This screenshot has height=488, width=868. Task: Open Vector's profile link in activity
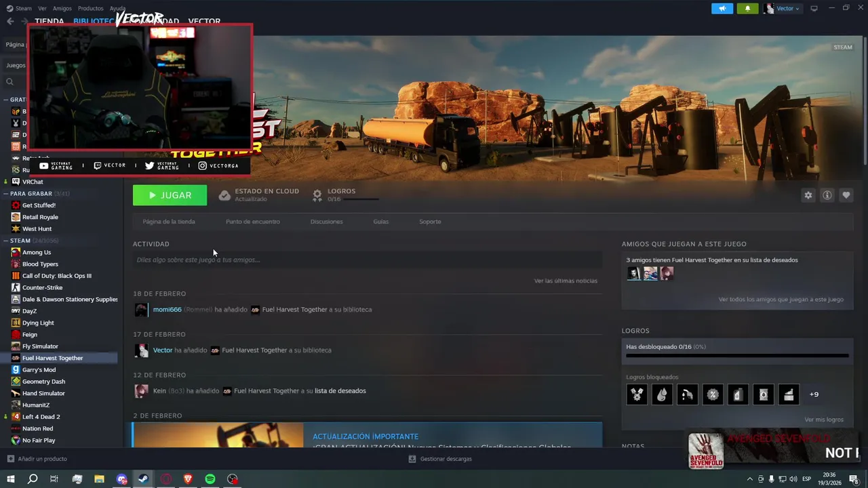pyautogui.click(x=163, y=350)
